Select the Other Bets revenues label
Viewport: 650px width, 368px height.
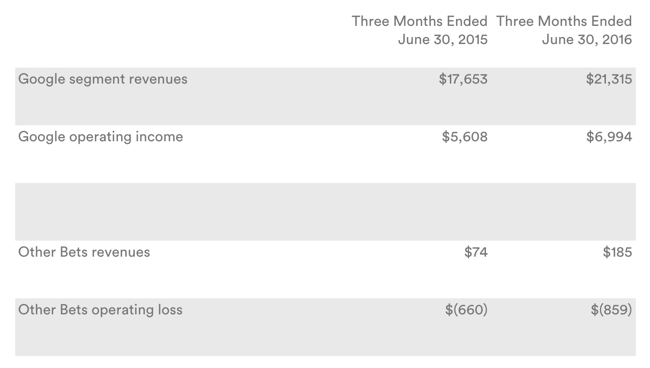[x=84, y=252]
